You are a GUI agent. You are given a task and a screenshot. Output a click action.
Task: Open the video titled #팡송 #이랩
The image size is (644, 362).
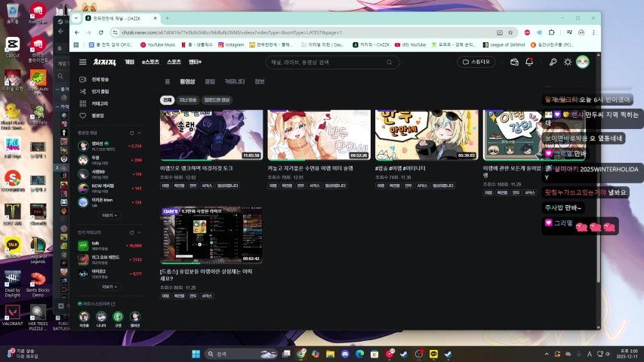coord(400,168)
